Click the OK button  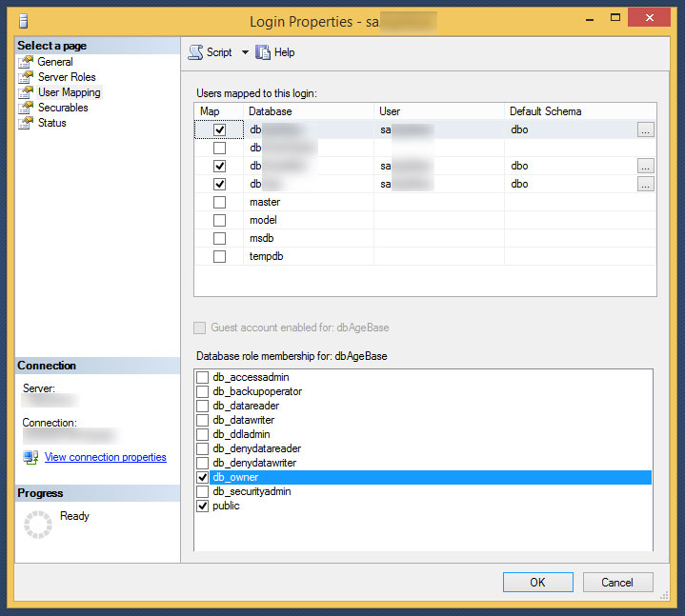537,583
